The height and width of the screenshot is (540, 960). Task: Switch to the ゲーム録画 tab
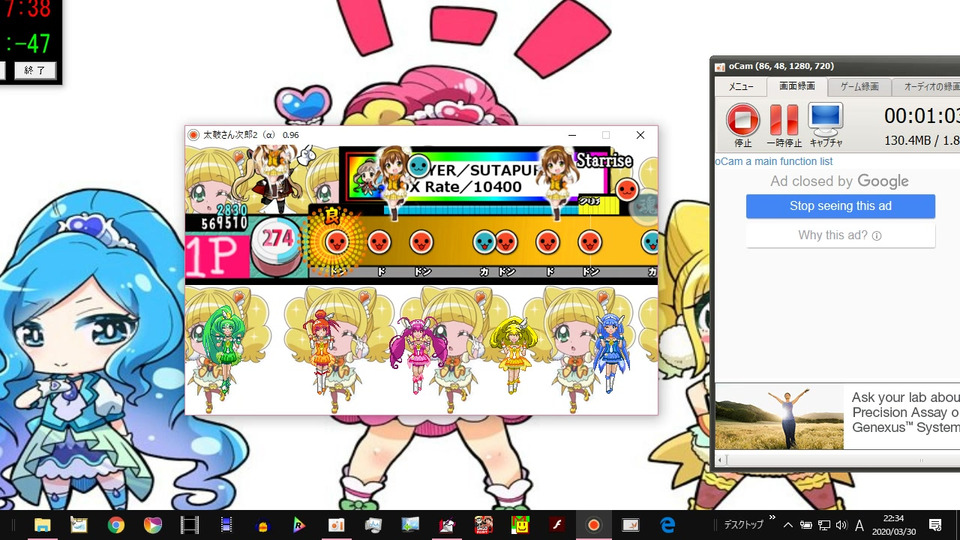click(859, 87)
